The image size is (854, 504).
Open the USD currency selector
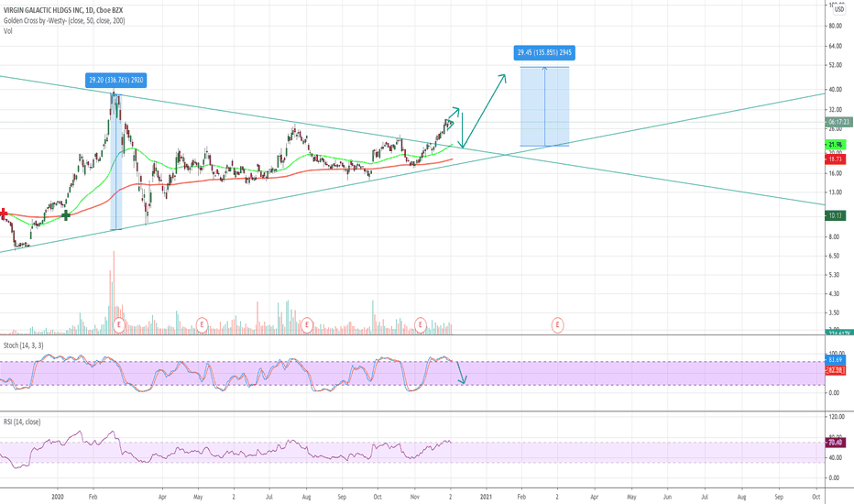pos(839,9)
